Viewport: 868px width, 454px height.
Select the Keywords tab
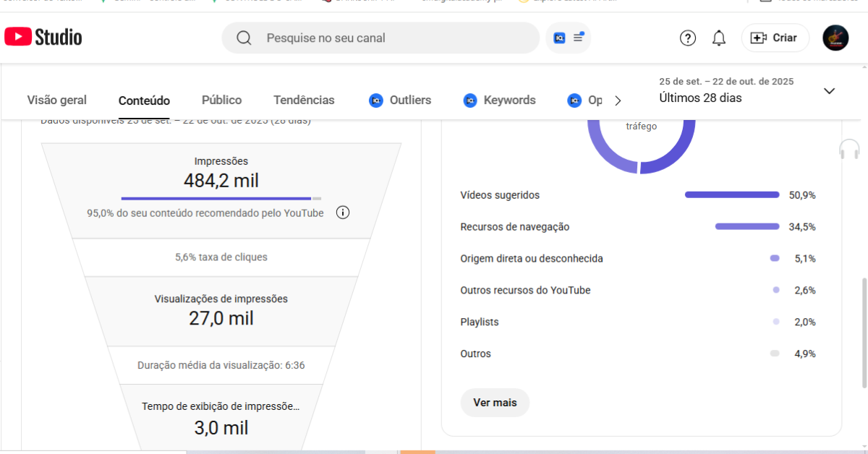509,100
